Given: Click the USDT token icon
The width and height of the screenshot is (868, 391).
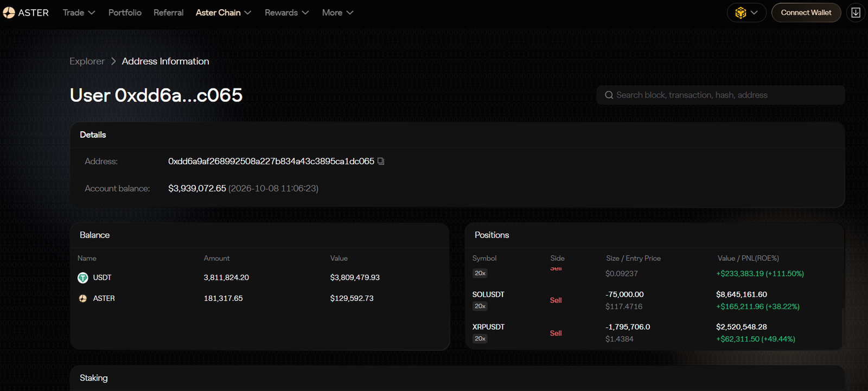Looking at the screenshot, I should tap(83, 278).
